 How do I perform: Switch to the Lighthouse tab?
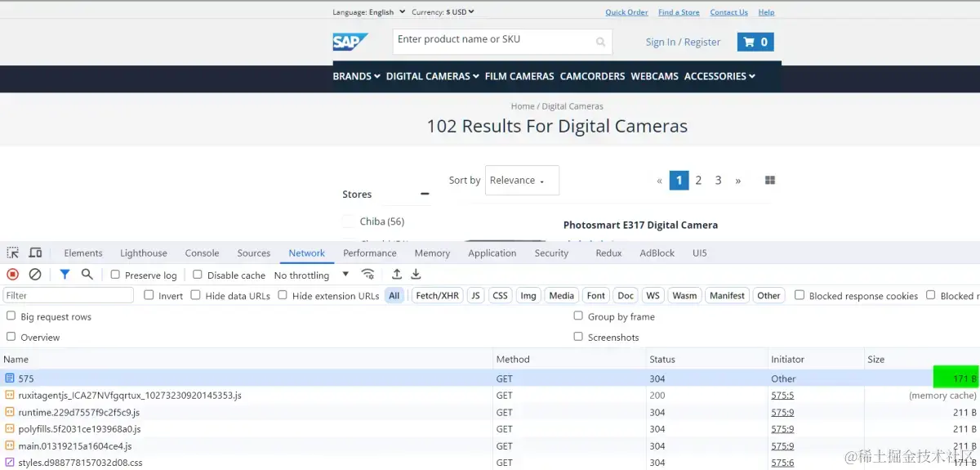click(144, 253)
